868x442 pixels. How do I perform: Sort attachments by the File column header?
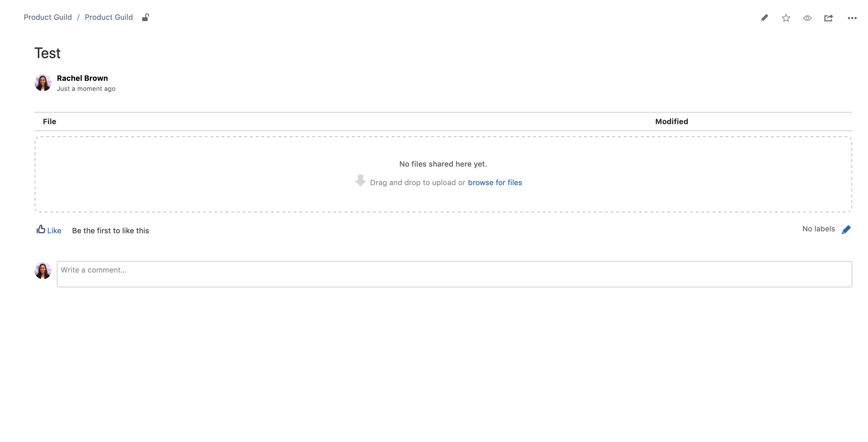click(49, 121)
